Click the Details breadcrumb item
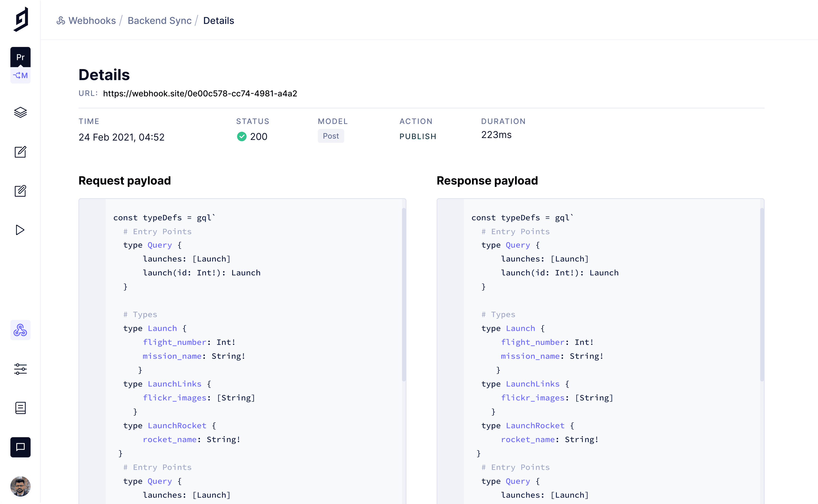The width and height of the screenshot is (818, 504). click(218, 21)
